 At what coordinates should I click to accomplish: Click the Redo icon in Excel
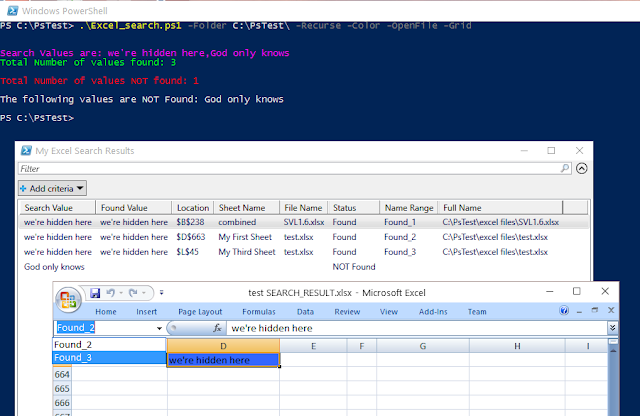pos(133,292)
